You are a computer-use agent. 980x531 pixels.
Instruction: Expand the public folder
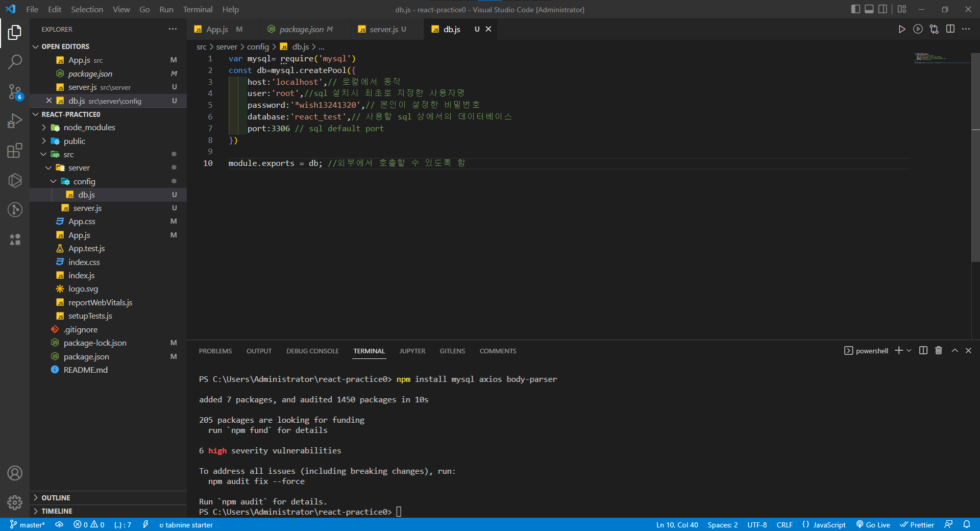pyautogui.click(x=44, y=141)
